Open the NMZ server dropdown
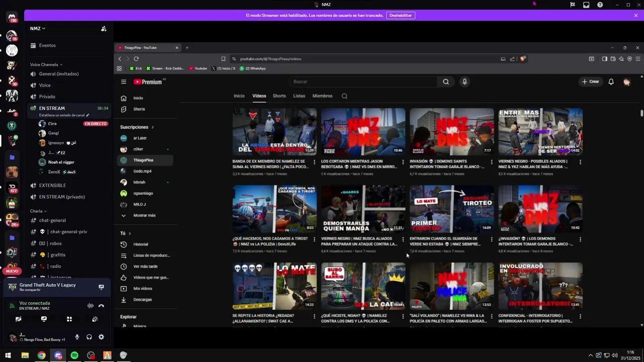This screenshot has width=644, height=362. coord(38,28)
